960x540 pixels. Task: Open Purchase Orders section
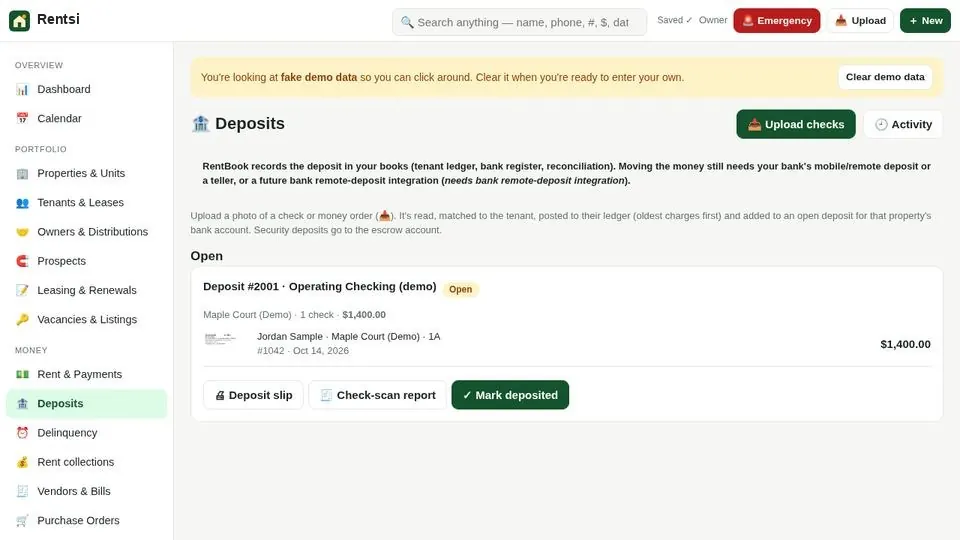[86, 520]
